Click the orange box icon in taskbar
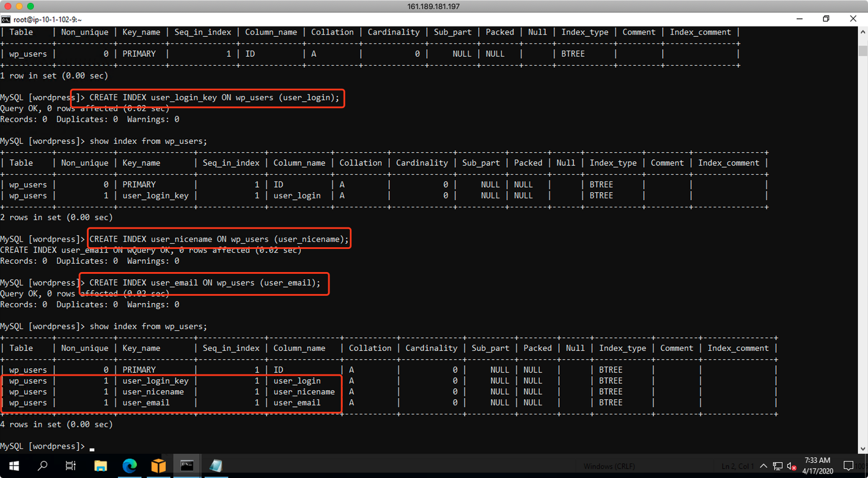The width and height of the screenshot is (868, 478). 158,466
